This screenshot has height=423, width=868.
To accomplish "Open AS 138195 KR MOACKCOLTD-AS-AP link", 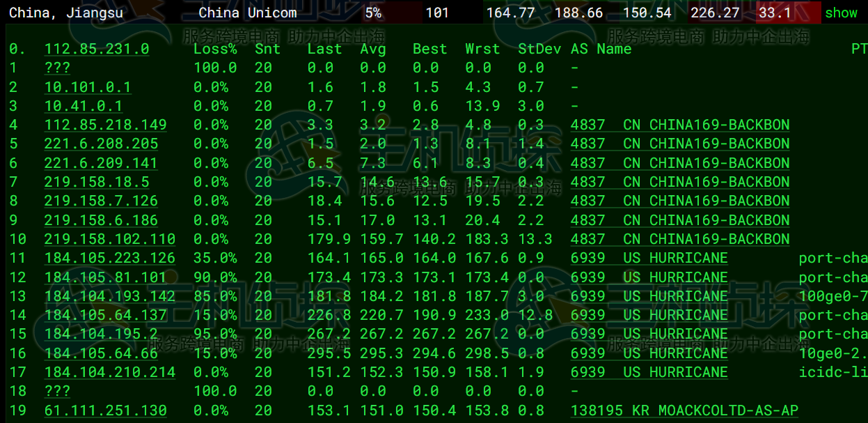I will tap(684, 410).
